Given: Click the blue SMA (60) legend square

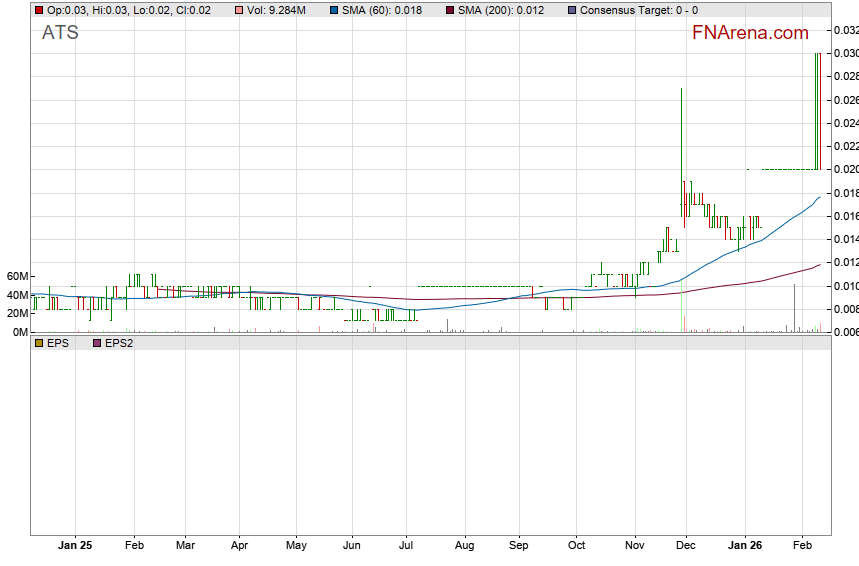Looking at the screenshot, I should click(333, 10).
